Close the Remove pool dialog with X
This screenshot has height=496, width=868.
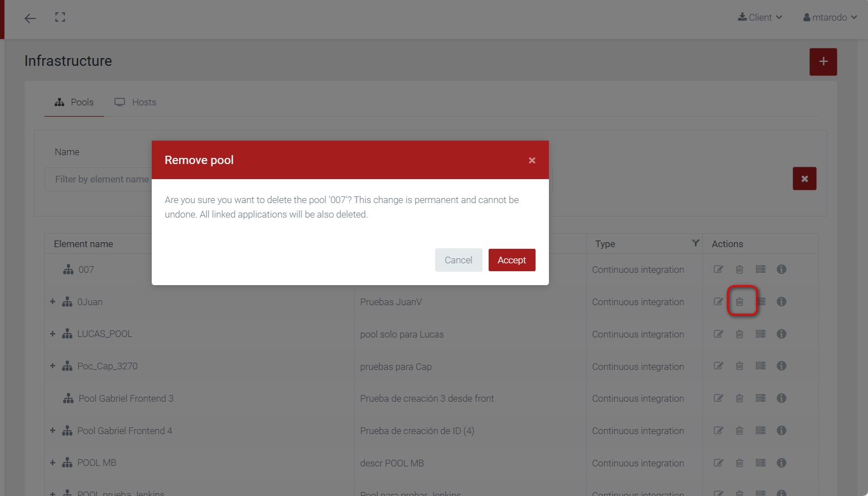pyautogui.click(x=532, y=161)
